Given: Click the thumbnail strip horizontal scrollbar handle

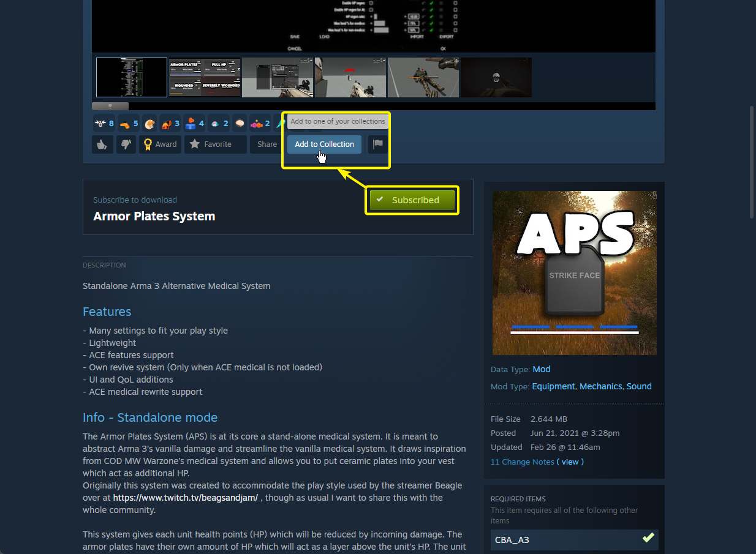Looking at the screenshot, I should tap(110, 106).
